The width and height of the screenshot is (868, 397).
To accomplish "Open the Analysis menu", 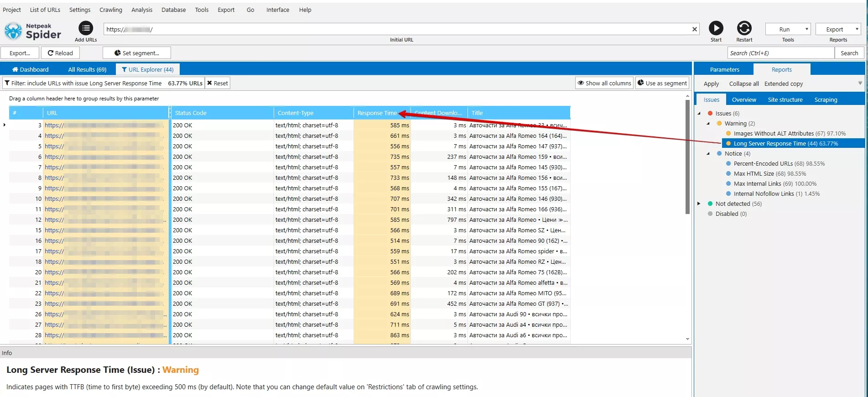I will (x=142, y=10).
